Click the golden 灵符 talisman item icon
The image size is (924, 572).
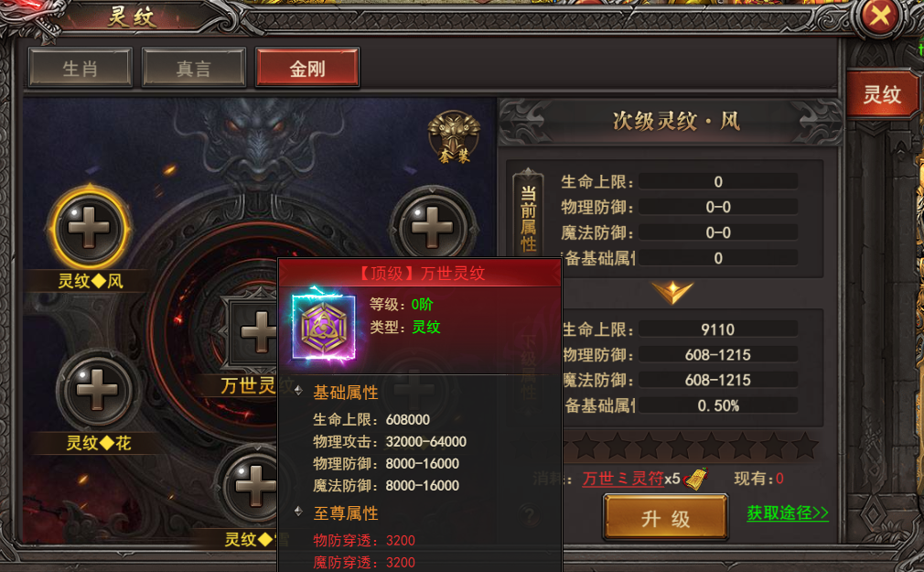coord(696,480)
